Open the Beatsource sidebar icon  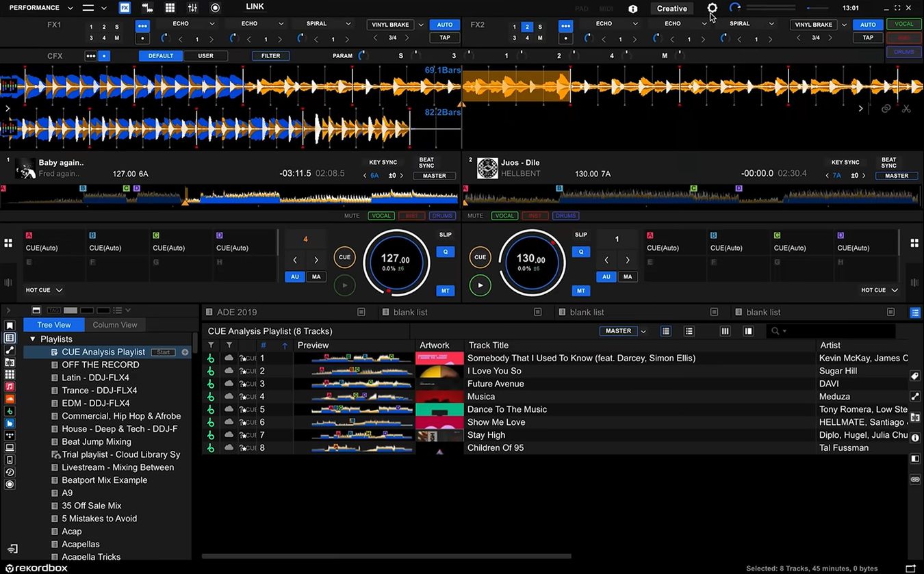click(10, 423)
